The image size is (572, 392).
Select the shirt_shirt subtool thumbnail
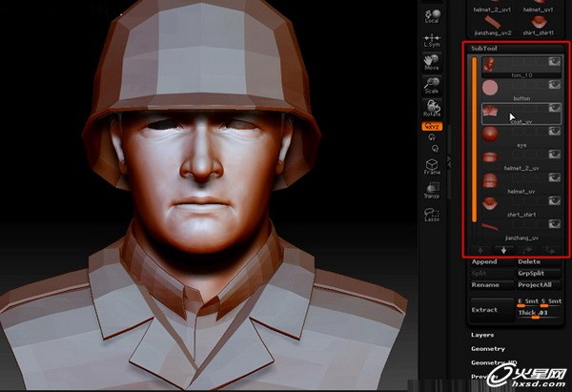pyautogui.click(x=490, y=203)
